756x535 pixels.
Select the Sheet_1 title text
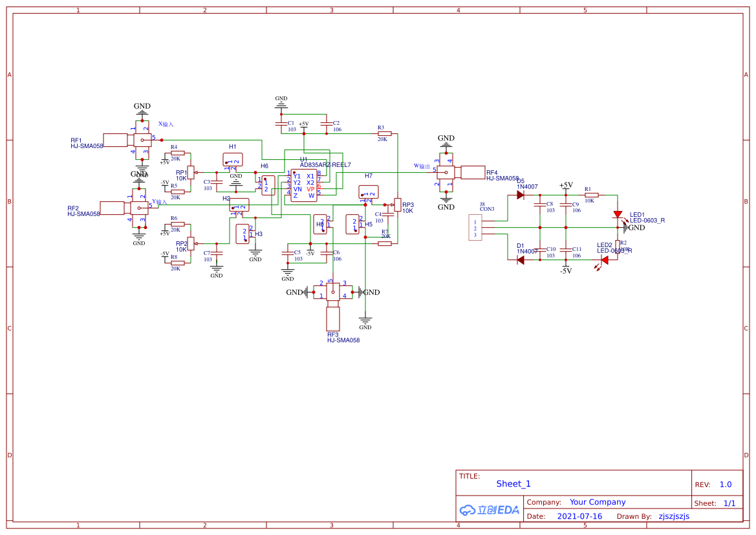click(x=513, y=484)
